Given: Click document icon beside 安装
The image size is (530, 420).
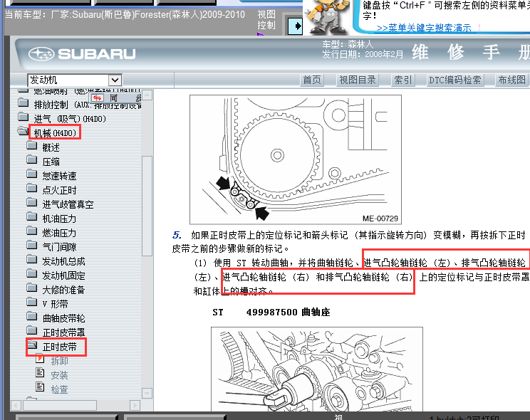Looking at the screenshot, I should tap(40, 372).
